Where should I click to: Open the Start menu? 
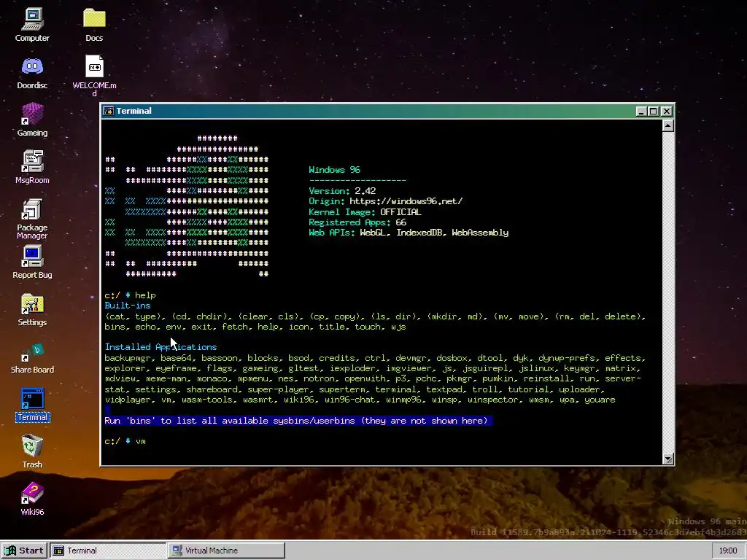(24, 551)
